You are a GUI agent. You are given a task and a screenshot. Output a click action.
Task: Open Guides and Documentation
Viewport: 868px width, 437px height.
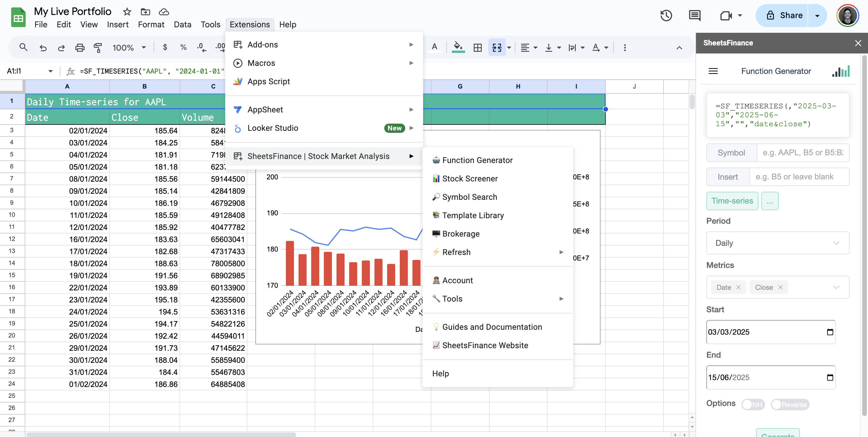pyautogui.click(x=492, y=327)
